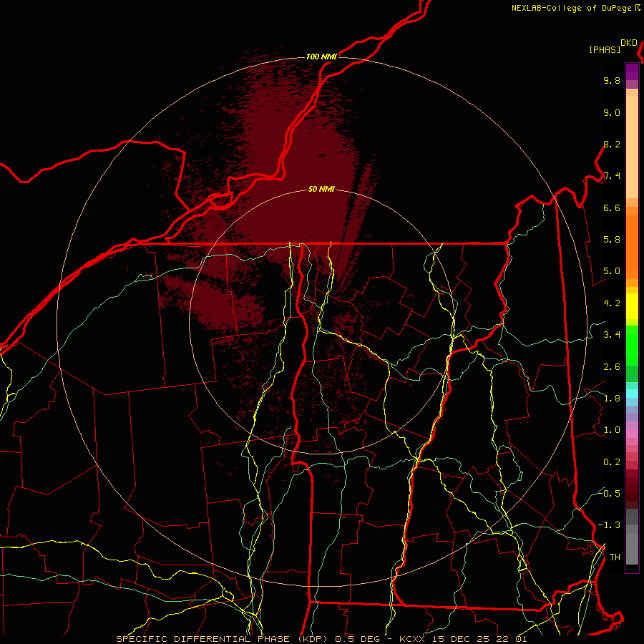The width and height of the screenshot is (644, 644).
Task: Click the 1.0 scale value
Action: 612,430
